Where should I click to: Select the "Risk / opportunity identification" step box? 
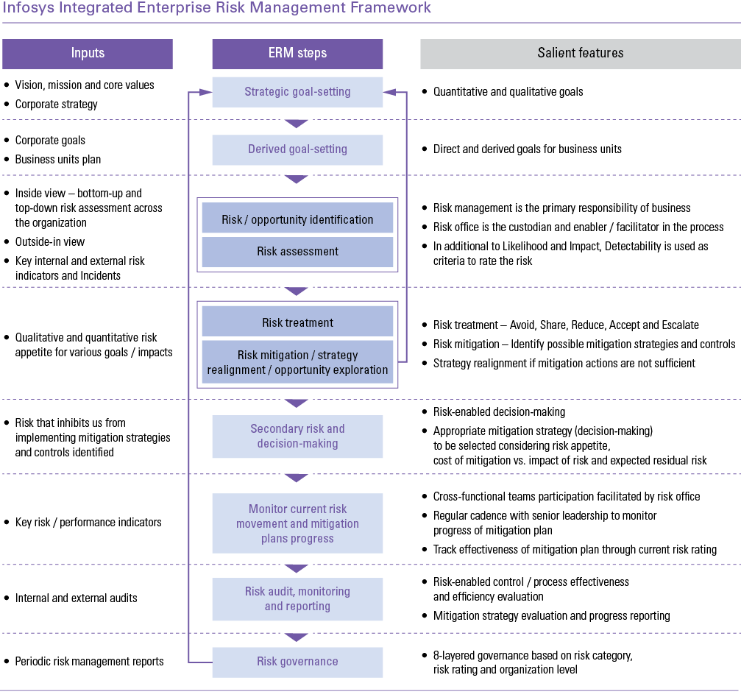[x=297, y=218]
